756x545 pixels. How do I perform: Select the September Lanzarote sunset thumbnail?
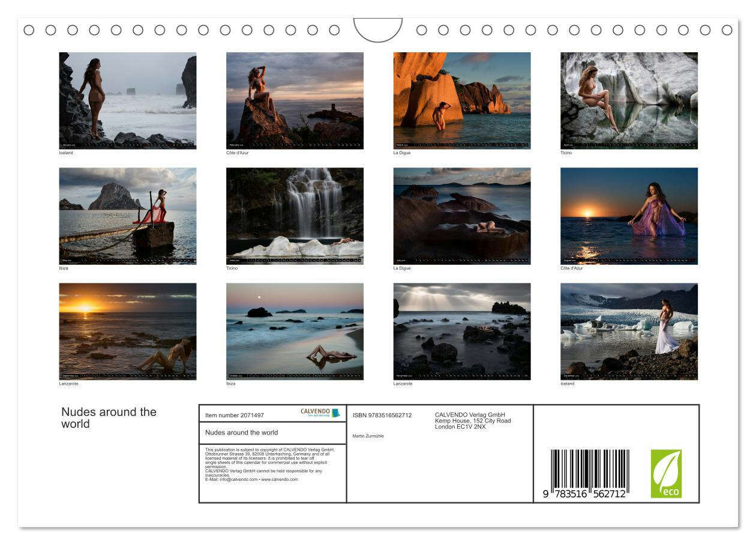point(127,331)
